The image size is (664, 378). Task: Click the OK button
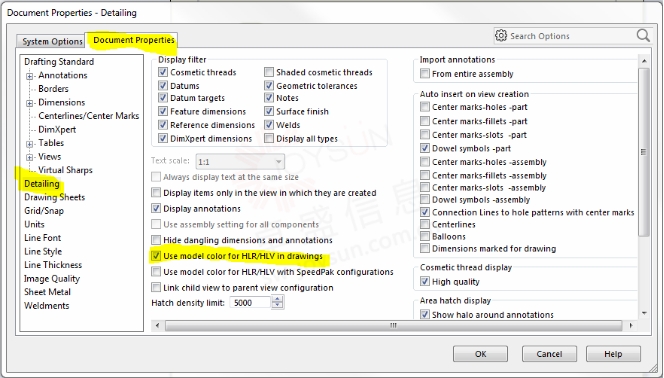point(480,354)
